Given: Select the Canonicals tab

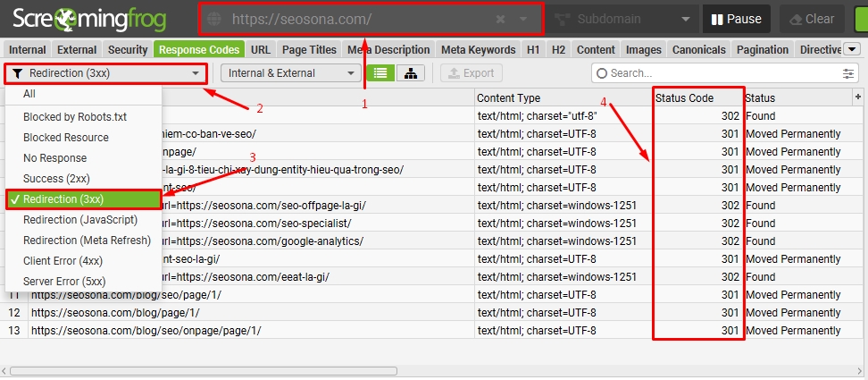Looking at the screenshot, I should point(699,50).
